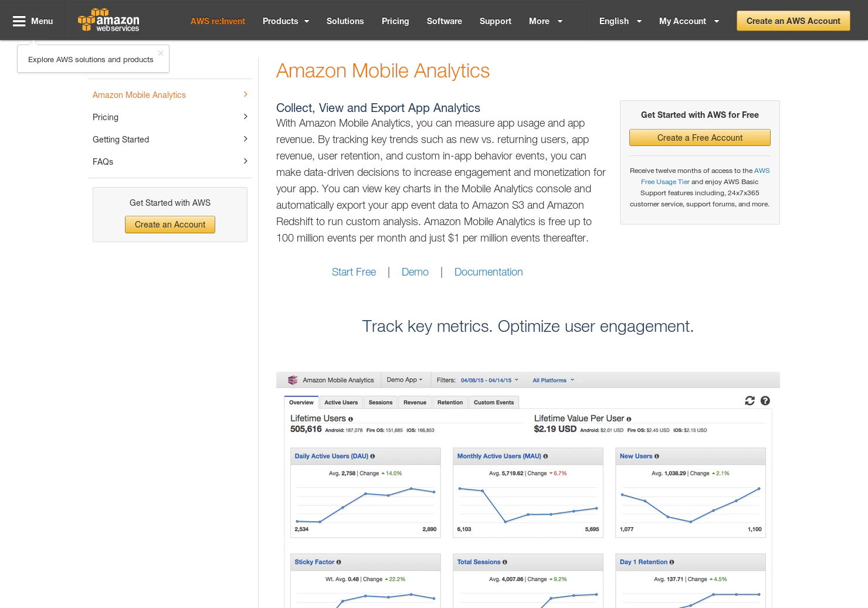Open the date range filter dropdown
This screenshot has height=608, width=868.
490,381
